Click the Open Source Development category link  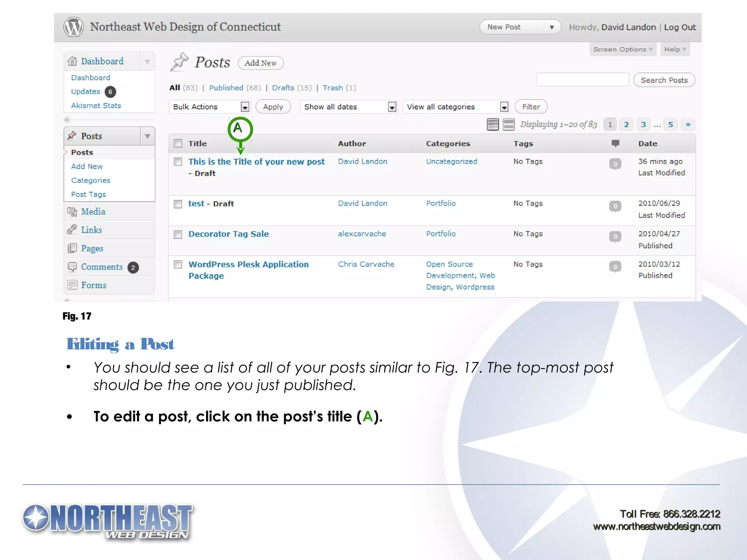tap(450, 270)
